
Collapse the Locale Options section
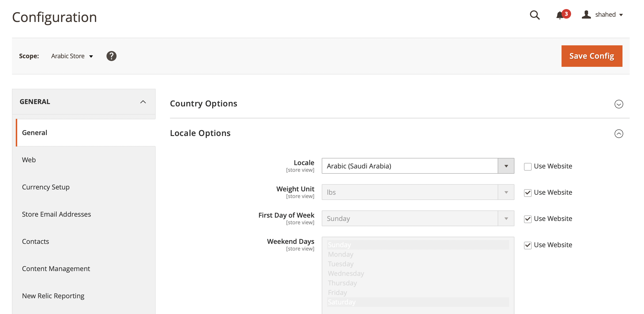pos(618,134)
